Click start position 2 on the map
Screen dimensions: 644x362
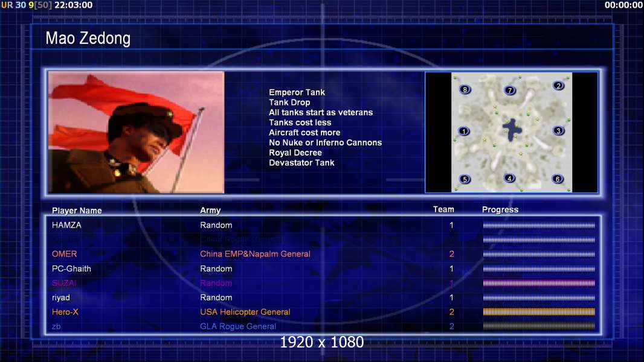(558, 86)
